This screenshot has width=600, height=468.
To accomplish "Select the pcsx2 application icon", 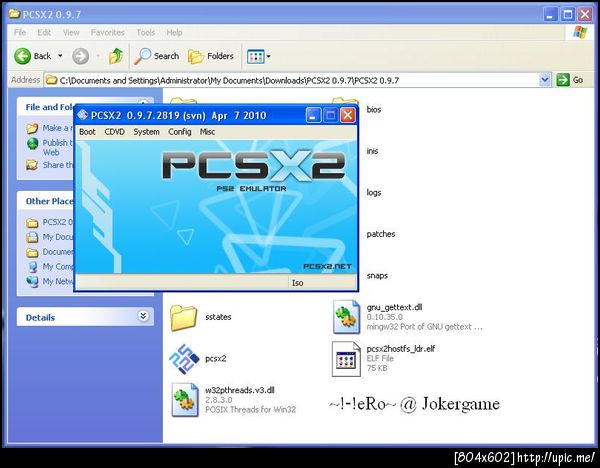I will point(184,359).
